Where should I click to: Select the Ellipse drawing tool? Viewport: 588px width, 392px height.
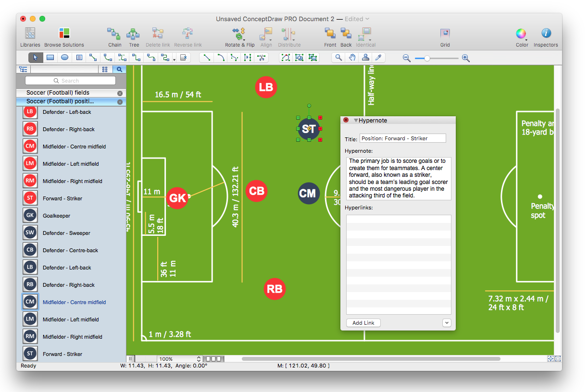coord(64,58)
